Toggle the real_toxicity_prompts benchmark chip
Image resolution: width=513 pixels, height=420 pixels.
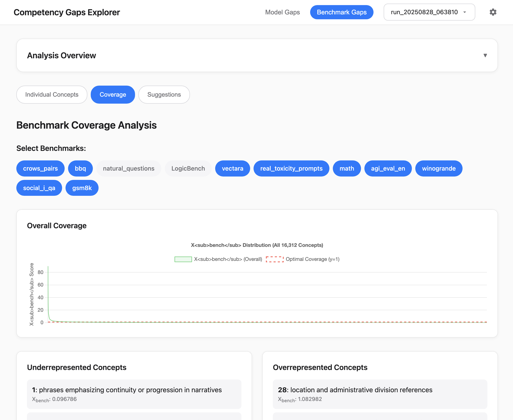pos(291,168)
